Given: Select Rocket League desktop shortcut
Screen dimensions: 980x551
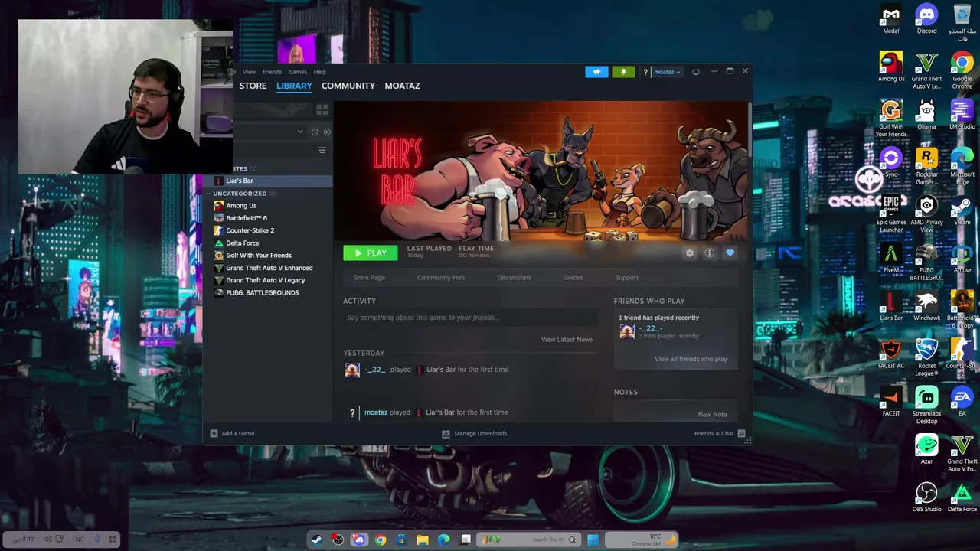Looking at the screenshot, I should coord(926,357).
